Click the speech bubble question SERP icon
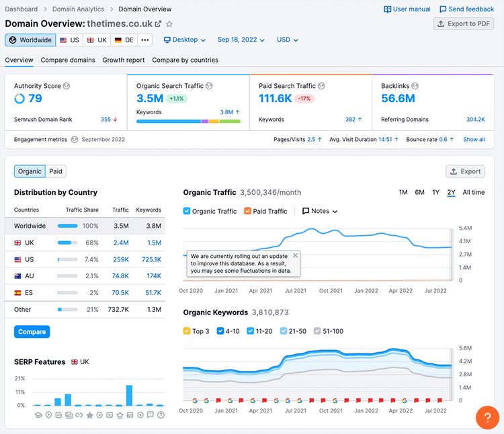The image size is (504, 434). [x=150, y=415]
